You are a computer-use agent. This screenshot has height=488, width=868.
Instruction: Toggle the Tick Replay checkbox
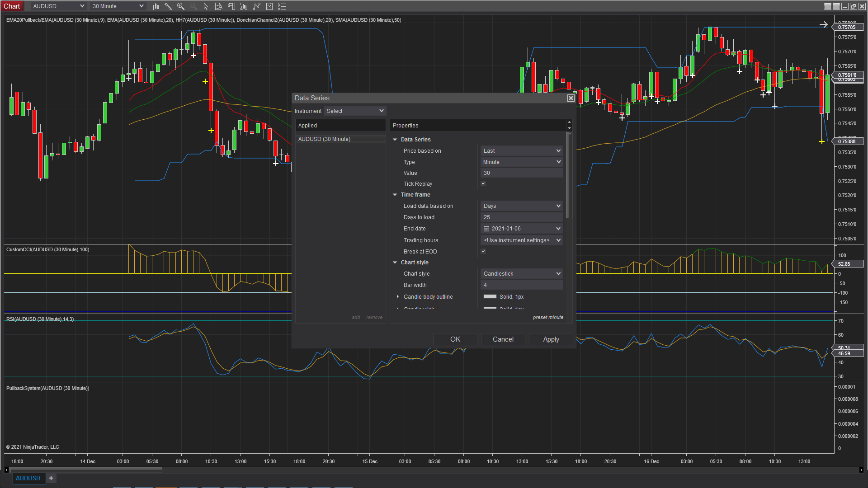coord(483,184)
